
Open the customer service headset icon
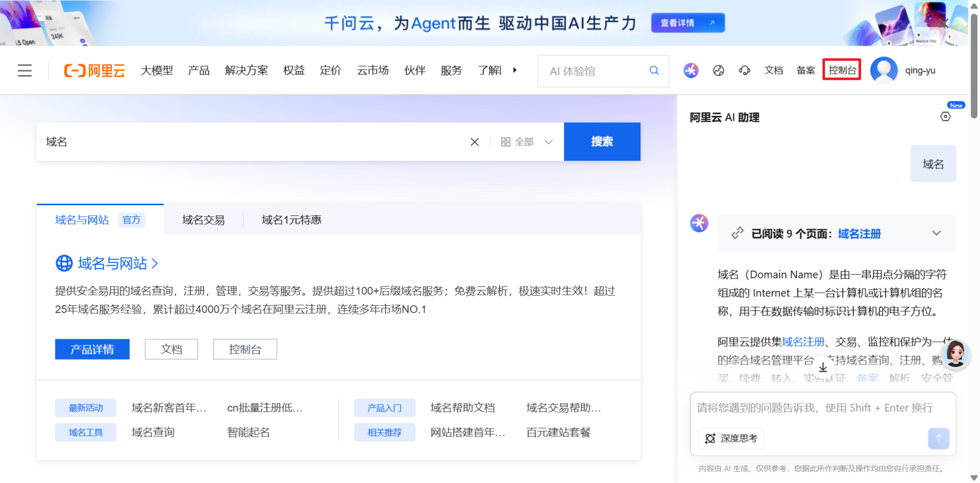(744, 71)
